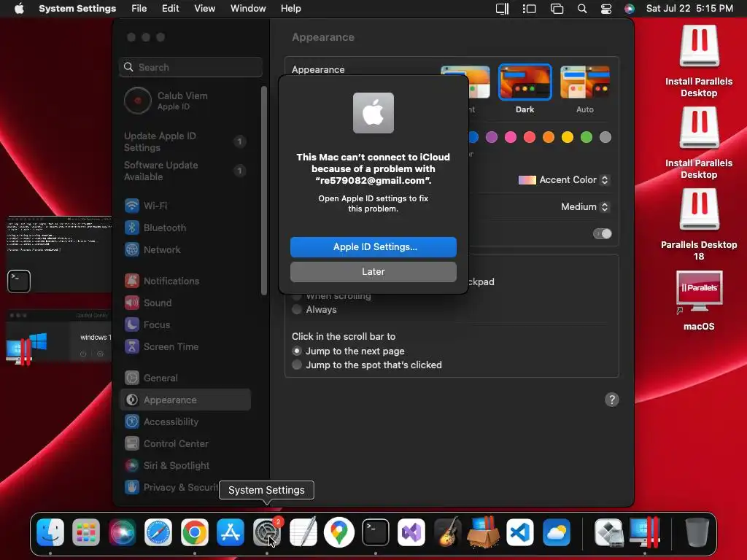747x560 pixels.
Task: Click the Apple ID Settings... button
Action: tap(373, 247)
